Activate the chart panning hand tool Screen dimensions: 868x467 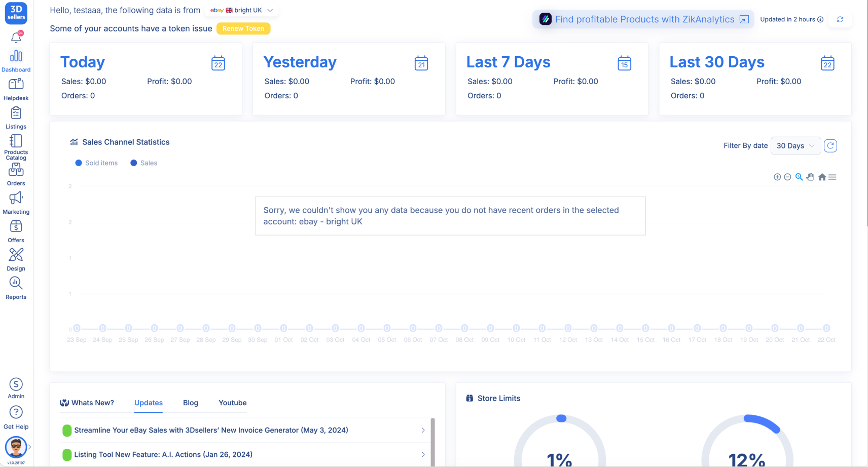pos(810,177)
